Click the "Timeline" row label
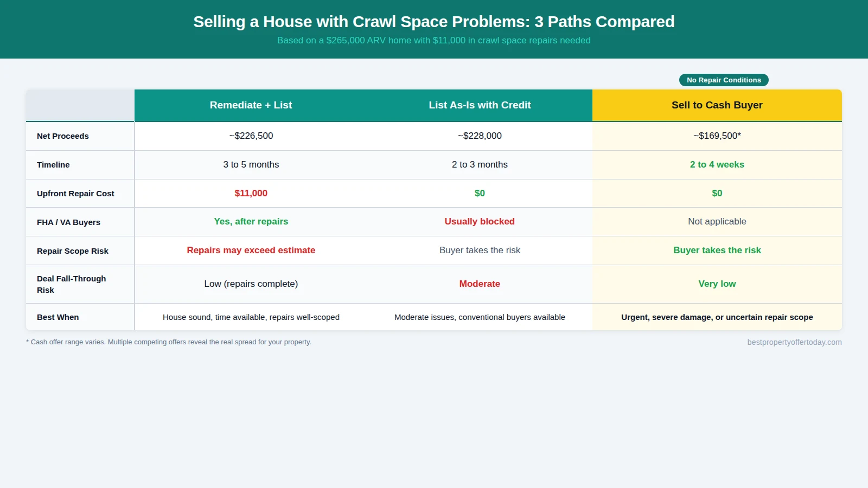 click(x=53, y=165)
